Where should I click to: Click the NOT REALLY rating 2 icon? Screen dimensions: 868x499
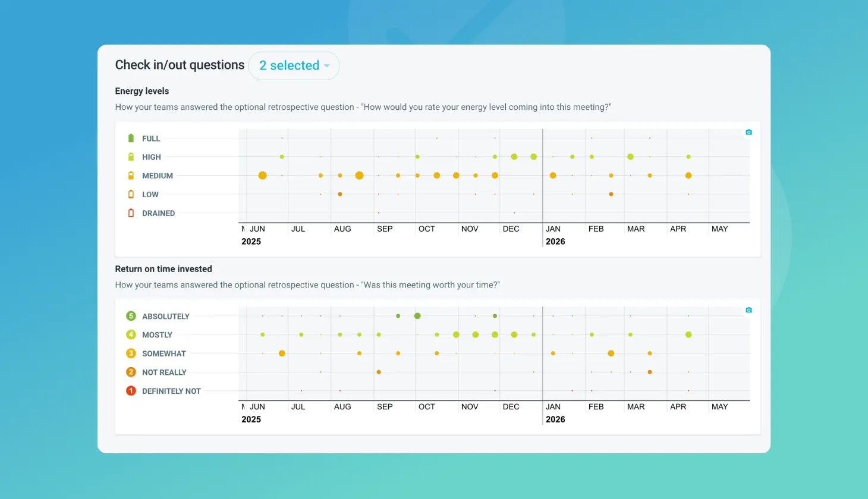[131, 372]
